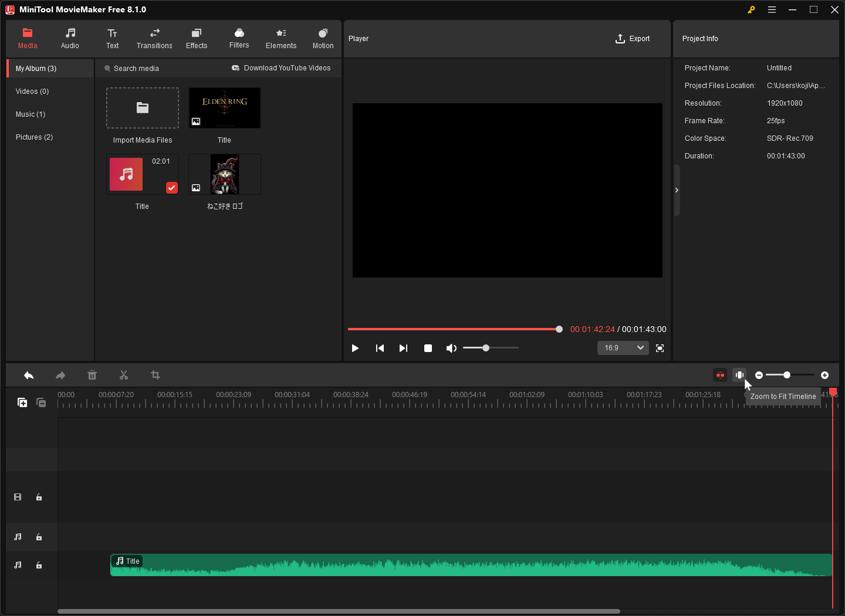Screen dimensions: 845x616
Task: Select Pictures (2) category
Action: pos(50,137)
